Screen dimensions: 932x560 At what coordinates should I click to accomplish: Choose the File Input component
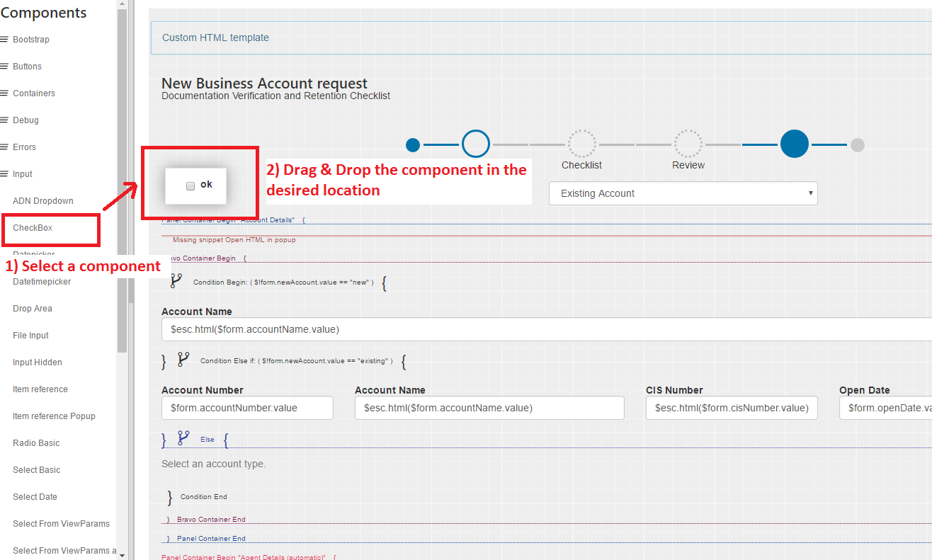(x=30, y=336)
